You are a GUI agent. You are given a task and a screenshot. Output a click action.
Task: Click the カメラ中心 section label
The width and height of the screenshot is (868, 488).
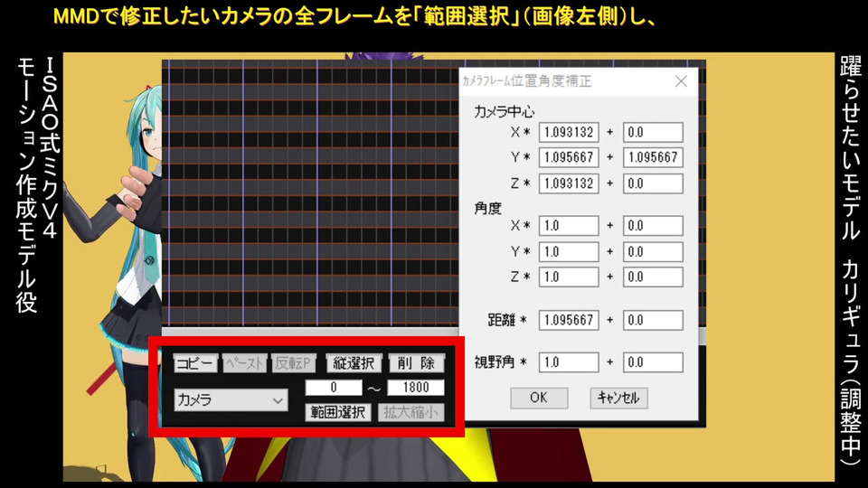tap(504, 112)
